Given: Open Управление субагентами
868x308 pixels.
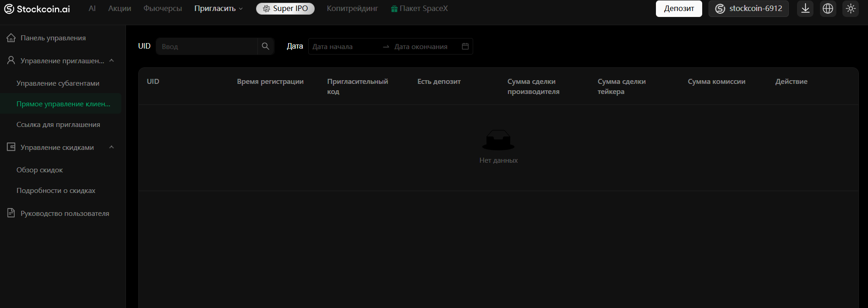Looking at the screenshot, I should (x=58, y=83).
